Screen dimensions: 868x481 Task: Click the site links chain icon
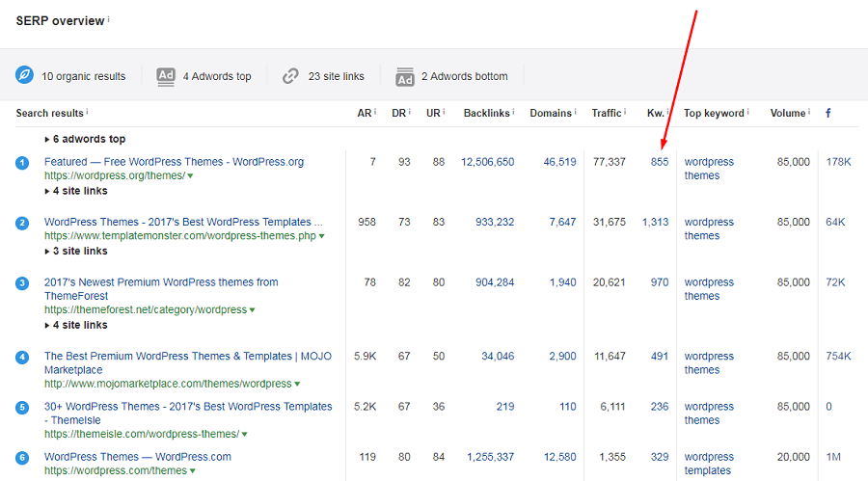pyautogui.click(x=290, y=76)
